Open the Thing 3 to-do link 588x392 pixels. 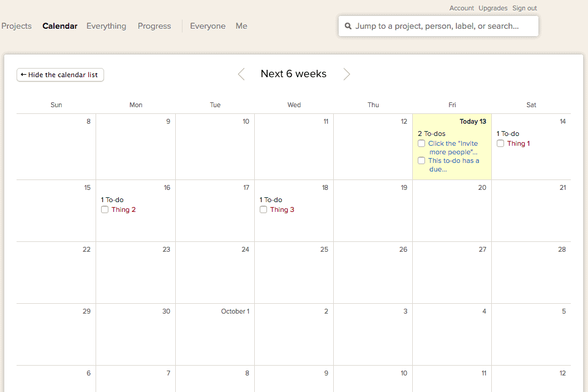tap(282, 209)
